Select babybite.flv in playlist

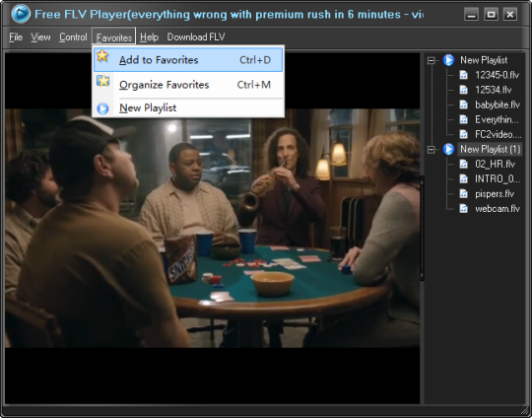tap(498, 104)
